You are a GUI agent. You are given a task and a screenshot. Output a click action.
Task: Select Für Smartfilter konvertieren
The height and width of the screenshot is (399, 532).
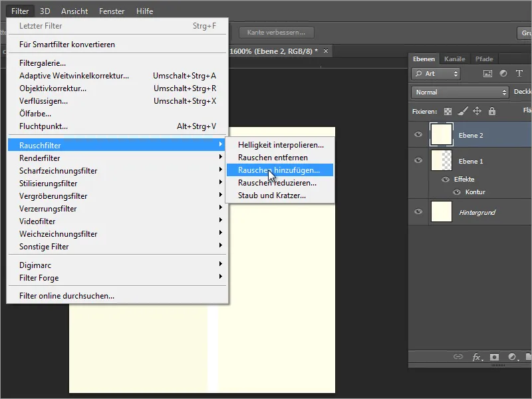tap(117, 45)
